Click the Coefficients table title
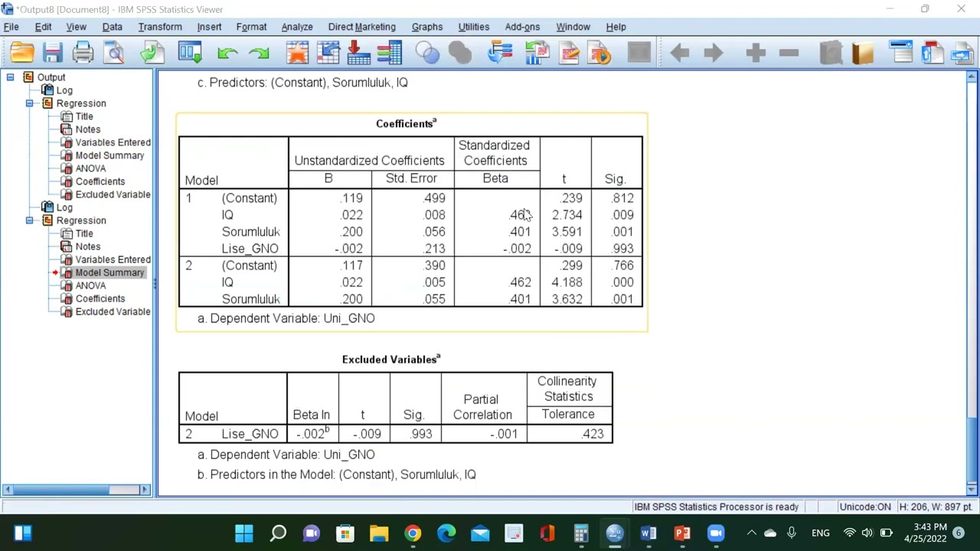This screenshot has height=551, width=980. coord(406,123)
